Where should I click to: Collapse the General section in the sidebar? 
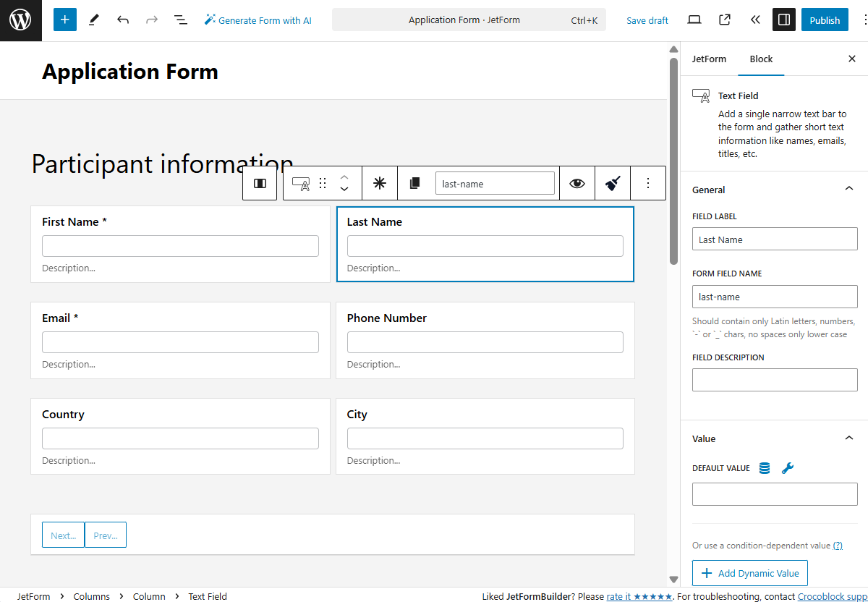click(848, 188)
